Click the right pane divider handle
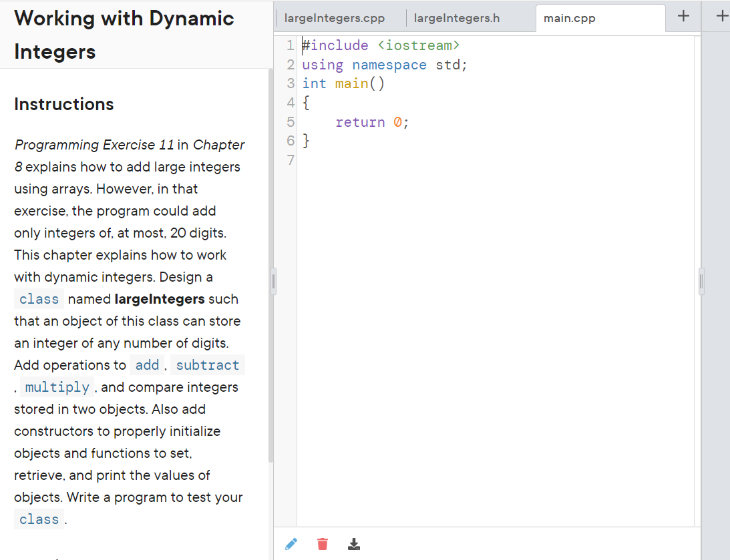This screenshot has height=560, width=730. pyautogui.click(x=701, y=281)
